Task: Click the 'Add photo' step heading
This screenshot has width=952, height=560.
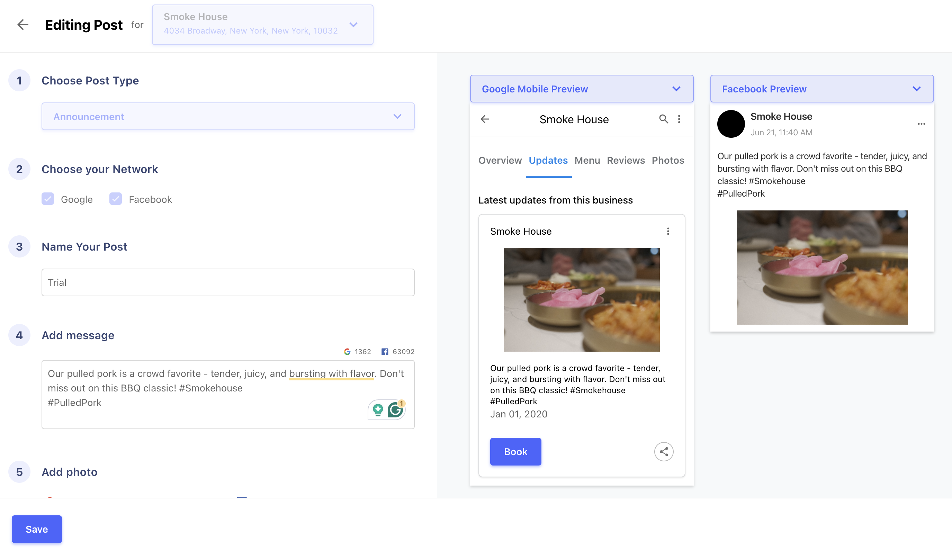Action: (x=70, y=472)
